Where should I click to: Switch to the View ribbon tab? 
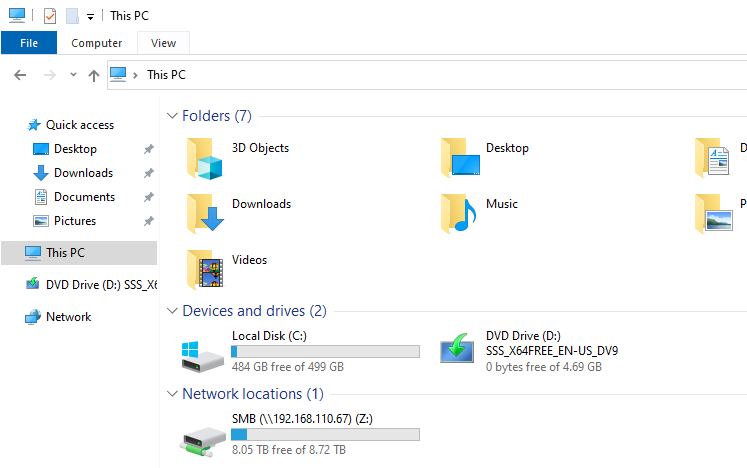163,43
